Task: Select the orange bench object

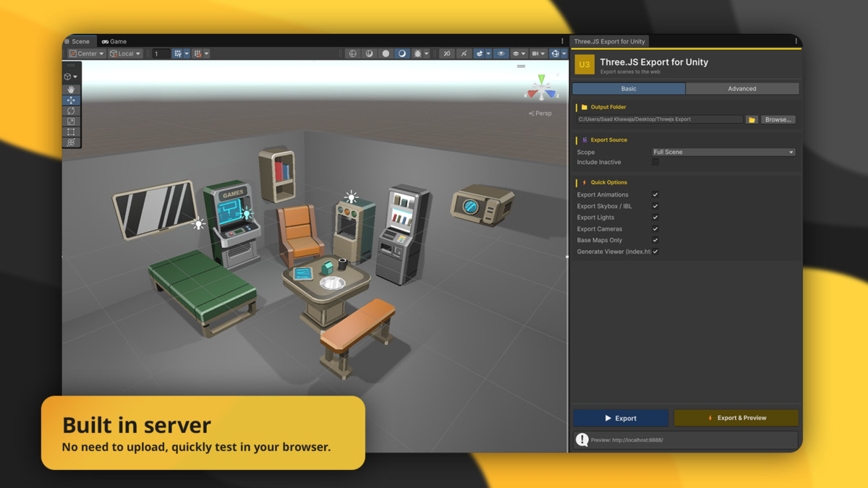Action: [x=358, y=337]
